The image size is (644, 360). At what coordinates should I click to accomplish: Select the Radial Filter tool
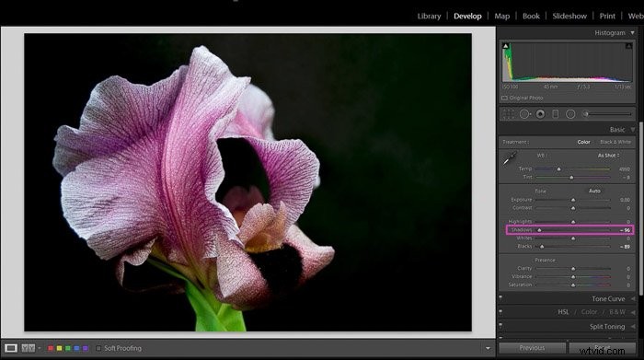click(x=570, y=114)
